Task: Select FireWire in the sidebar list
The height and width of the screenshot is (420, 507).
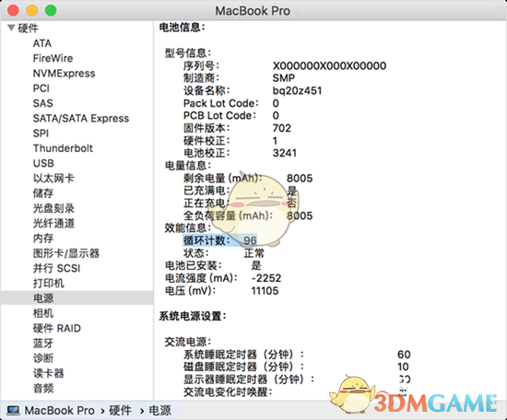Action: point(53,58)
